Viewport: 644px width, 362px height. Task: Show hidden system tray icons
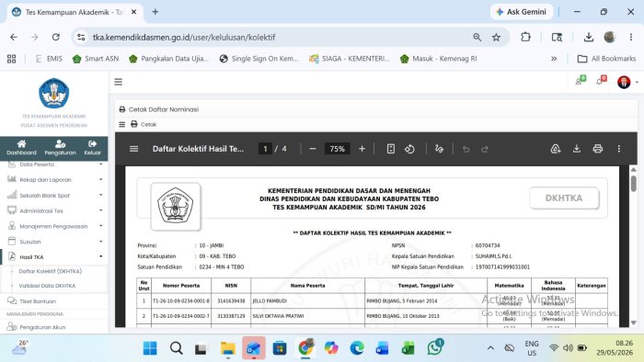click(490, 348)
